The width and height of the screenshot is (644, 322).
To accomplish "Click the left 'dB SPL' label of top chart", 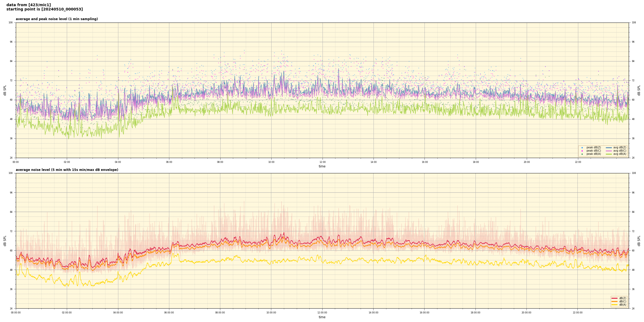I will (5, 90).
